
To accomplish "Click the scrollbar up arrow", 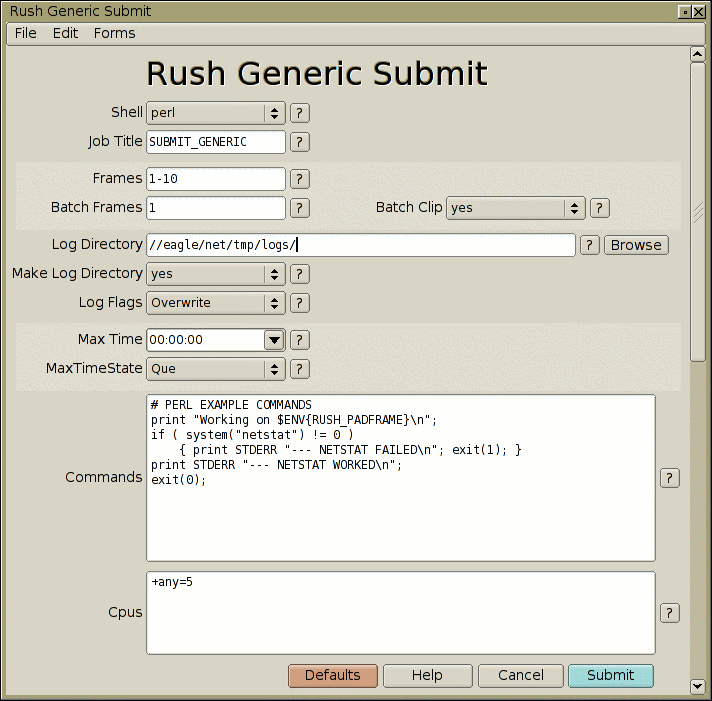I will click(697, 54).
